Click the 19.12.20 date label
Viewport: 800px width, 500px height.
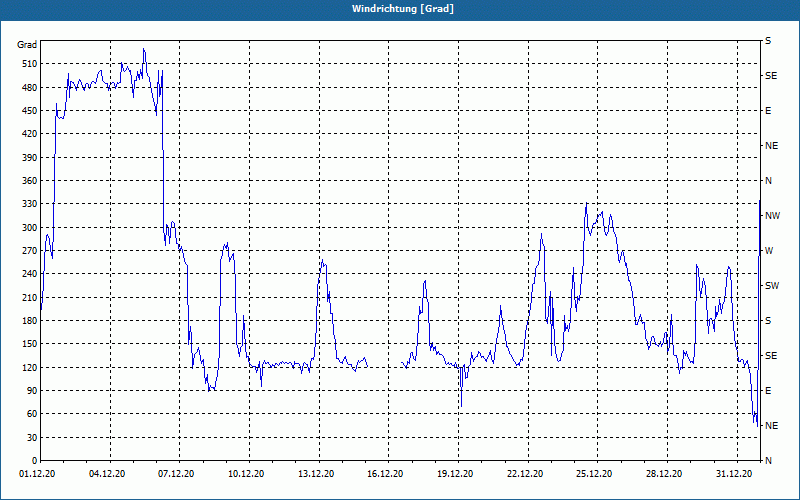click(455, 474)
